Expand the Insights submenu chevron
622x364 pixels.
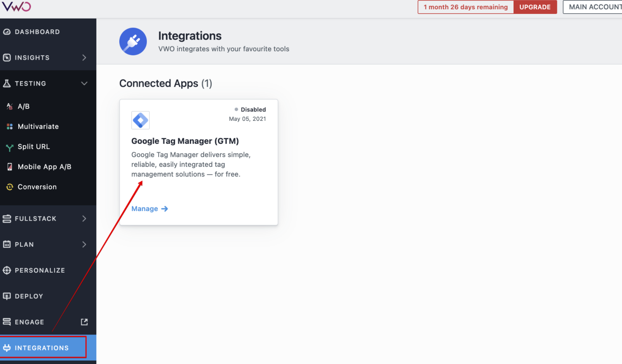click(84, 58)
